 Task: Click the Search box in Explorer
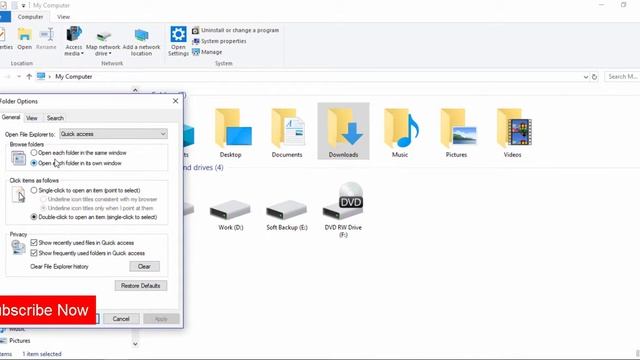(622, 77)
